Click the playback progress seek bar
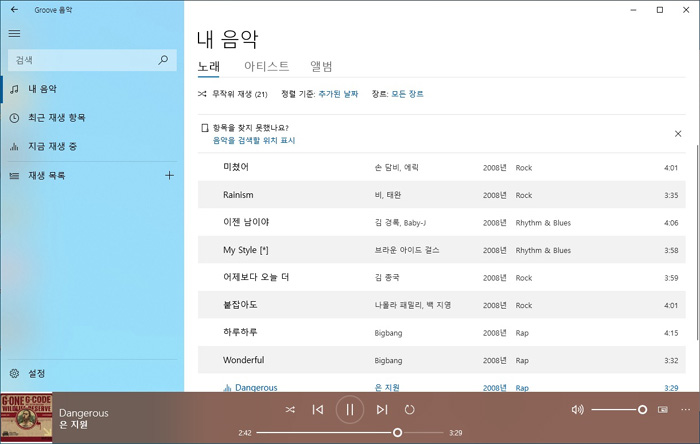700x444 pixels. pos(350,432)
